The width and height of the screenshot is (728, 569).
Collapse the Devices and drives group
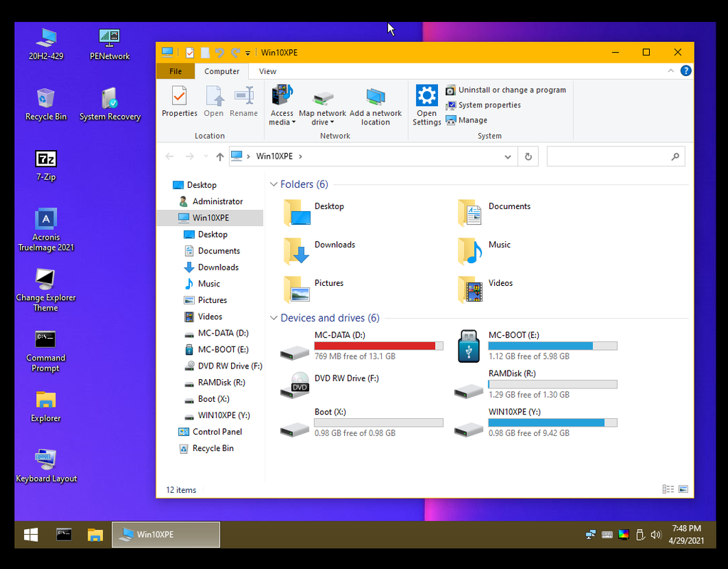tap(274, 318)
